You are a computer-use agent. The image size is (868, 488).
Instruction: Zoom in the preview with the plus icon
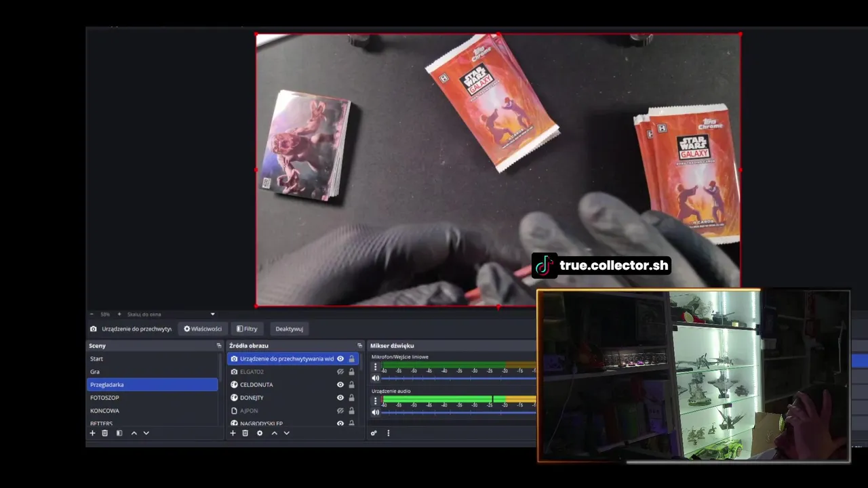click(119, 314)
